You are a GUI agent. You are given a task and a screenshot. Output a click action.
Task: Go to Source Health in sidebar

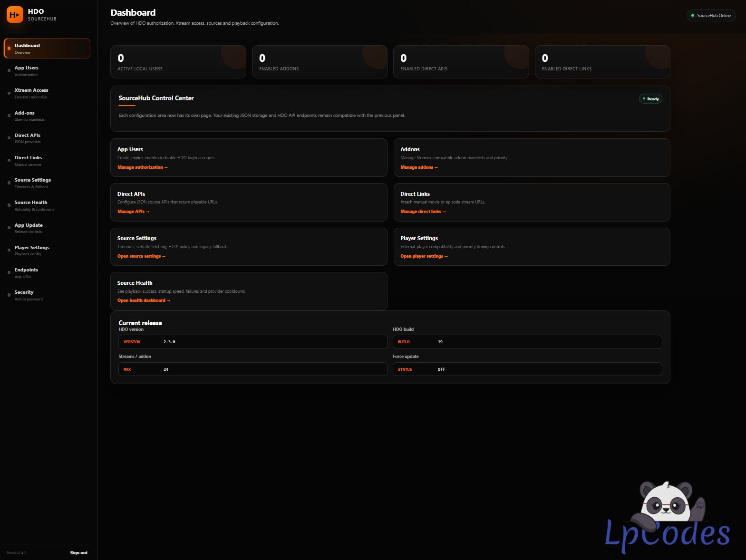click(x=47, y=205)
